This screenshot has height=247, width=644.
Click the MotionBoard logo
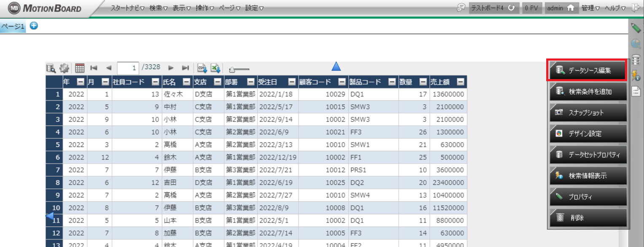45,8
